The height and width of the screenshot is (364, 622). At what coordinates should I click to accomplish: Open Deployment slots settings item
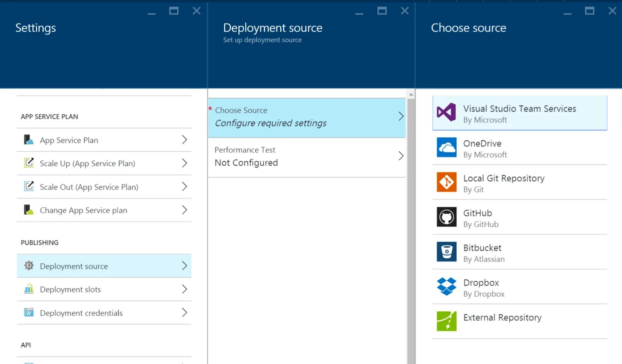coord(104,289)
